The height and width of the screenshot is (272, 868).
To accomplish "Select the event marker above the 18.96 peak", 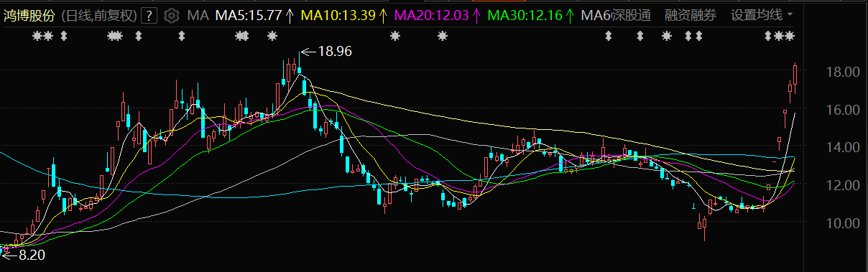I will click(272, 36).
